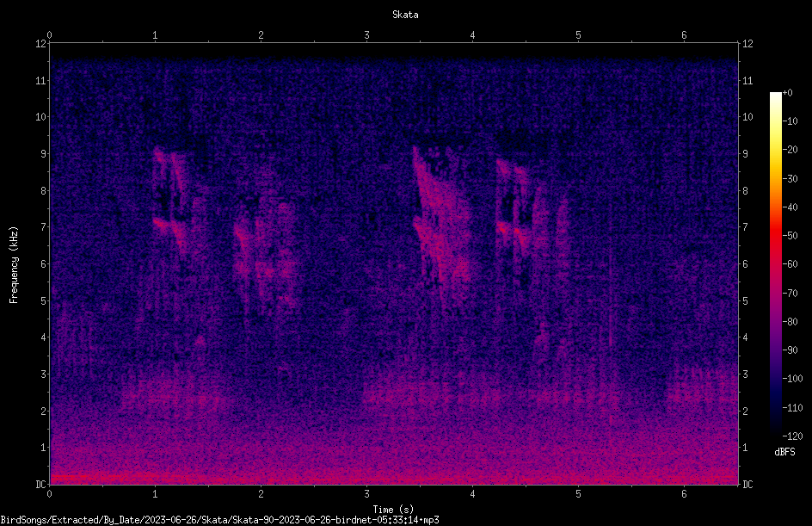Select the "-40" color scale label
This screenshot has height=526, width=812.
click(x=790, y=207)
